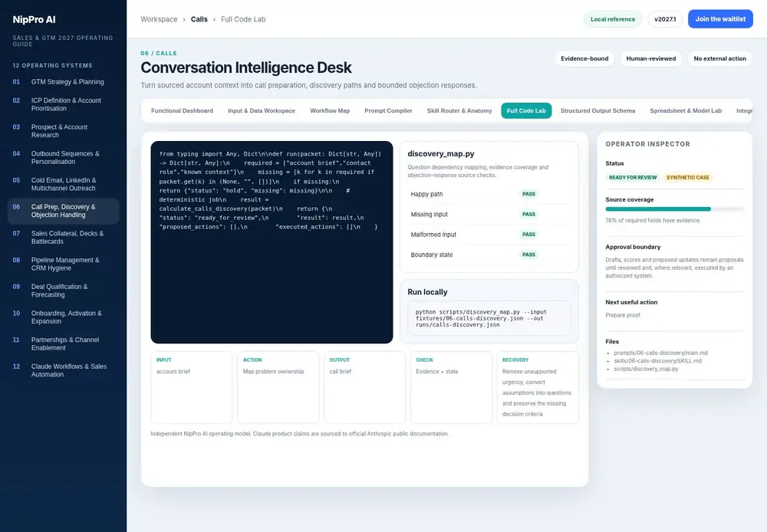Click the Prepare proof next action text
Viewport: 767px width, 532px height.
pyautogui.click(x=623, y=315)
